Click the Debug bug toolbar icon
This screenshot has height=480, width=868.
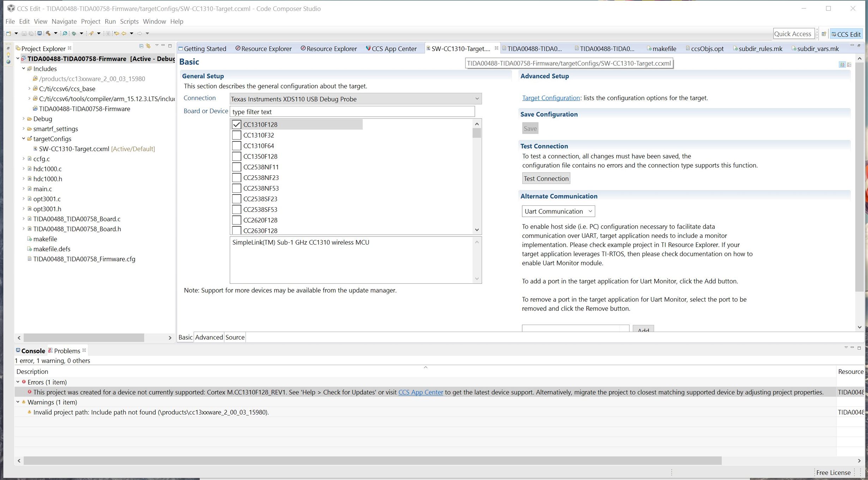74,34
